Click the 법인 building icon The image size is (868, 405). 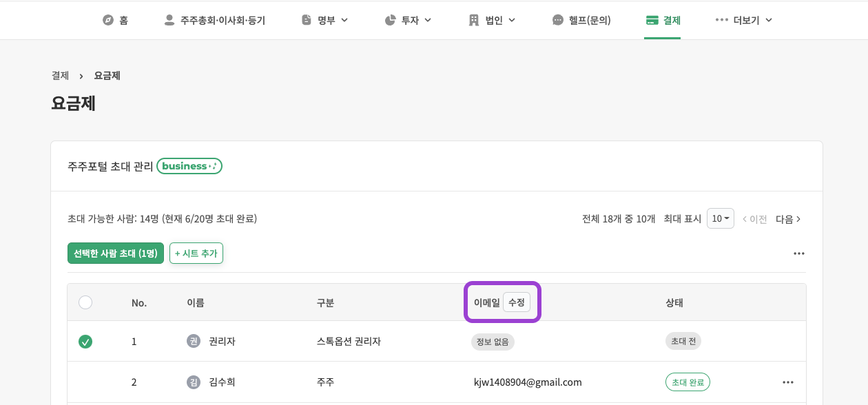(474, 20)
